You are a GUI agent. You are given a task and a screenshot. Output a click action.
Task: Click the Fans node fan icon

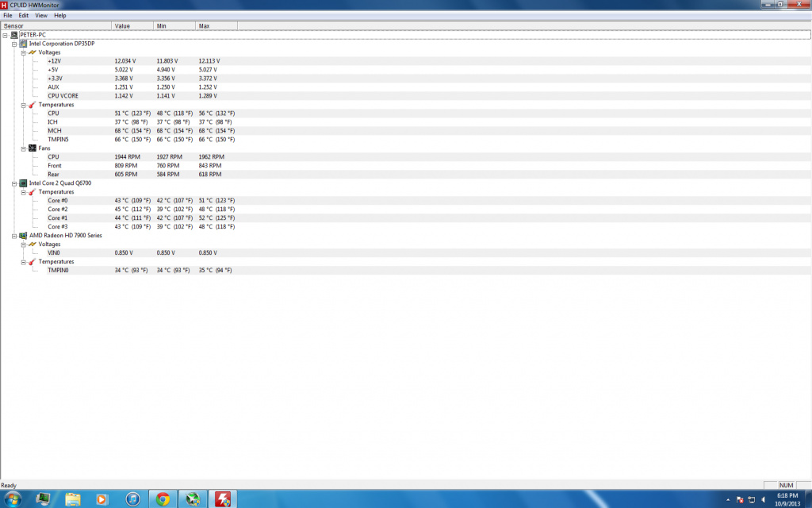pyautogui.click(x=33, y=148)
